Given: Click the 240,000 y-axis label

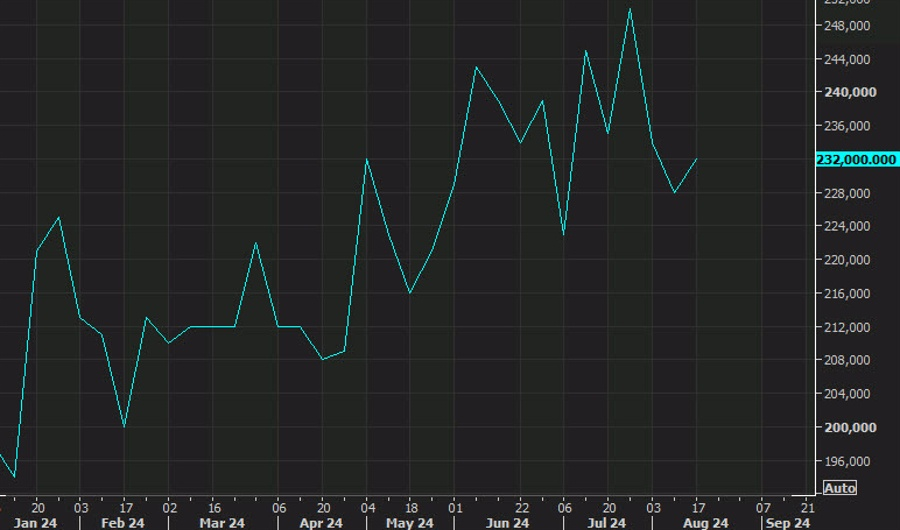Looking at the screenshot, I should point(850,92).
